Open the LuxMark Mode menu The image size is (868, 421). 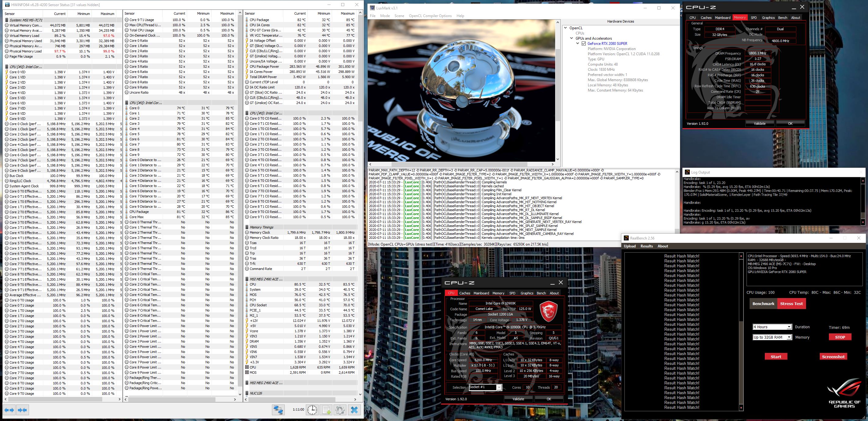[x=385, y=16]
